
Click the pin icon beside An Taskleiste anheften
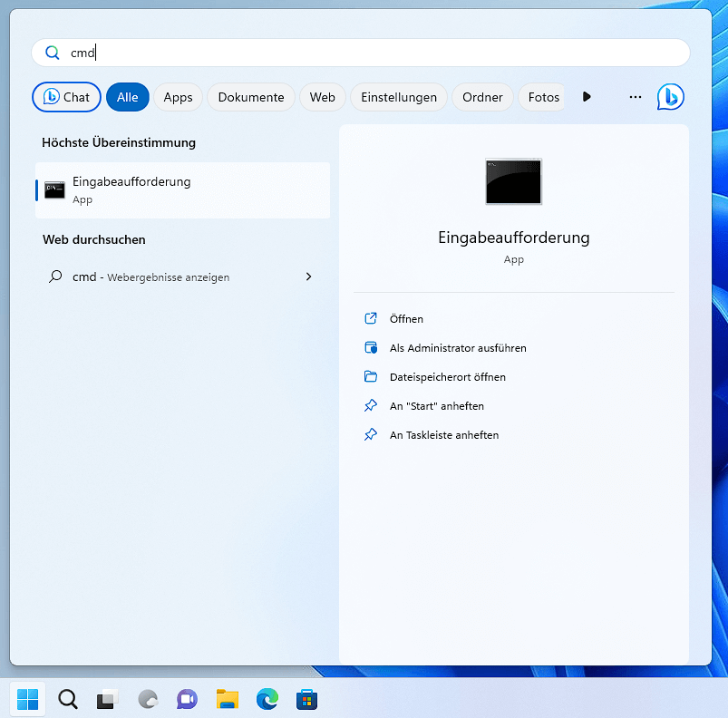[x=371, y=434]
